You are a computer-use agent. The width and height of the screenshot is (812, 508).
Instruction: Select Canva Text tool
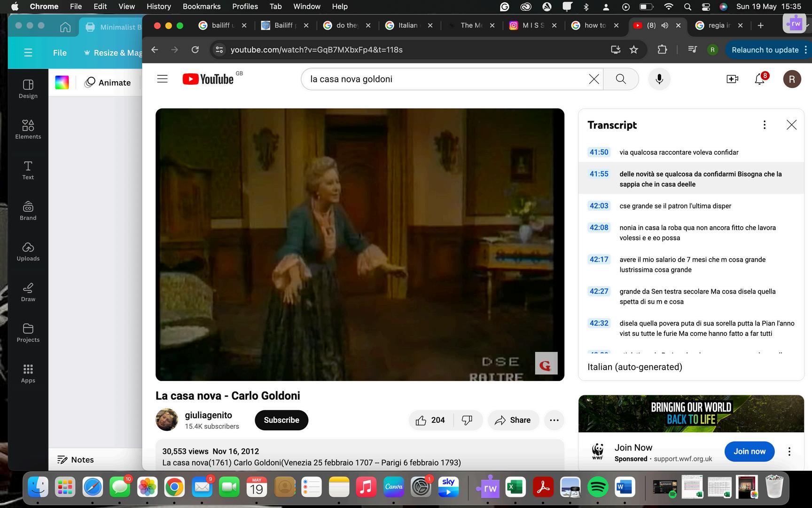28,170
